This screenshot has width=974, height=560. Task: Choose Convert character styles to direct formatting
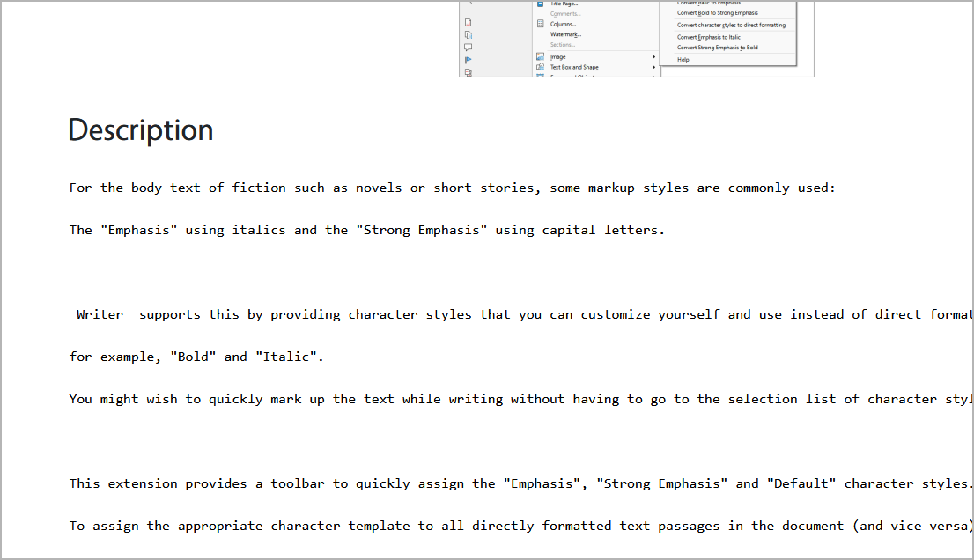pos(731,26)
